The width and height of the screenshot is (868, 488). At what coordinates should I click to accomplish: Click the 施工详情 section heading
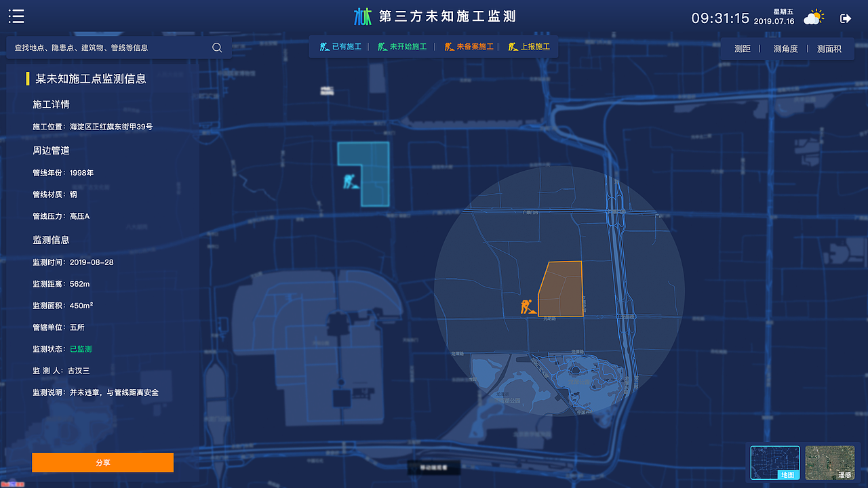pos(51,104)
